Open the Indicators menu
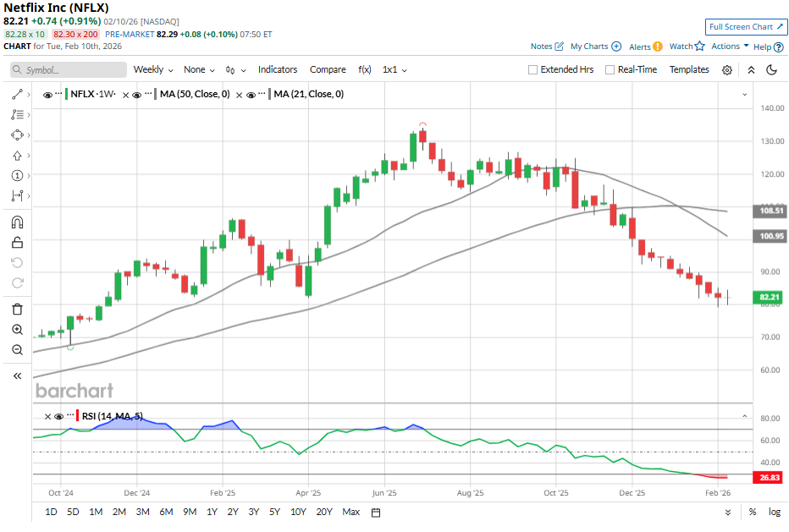The image size is (789, 532). [278, 70]
